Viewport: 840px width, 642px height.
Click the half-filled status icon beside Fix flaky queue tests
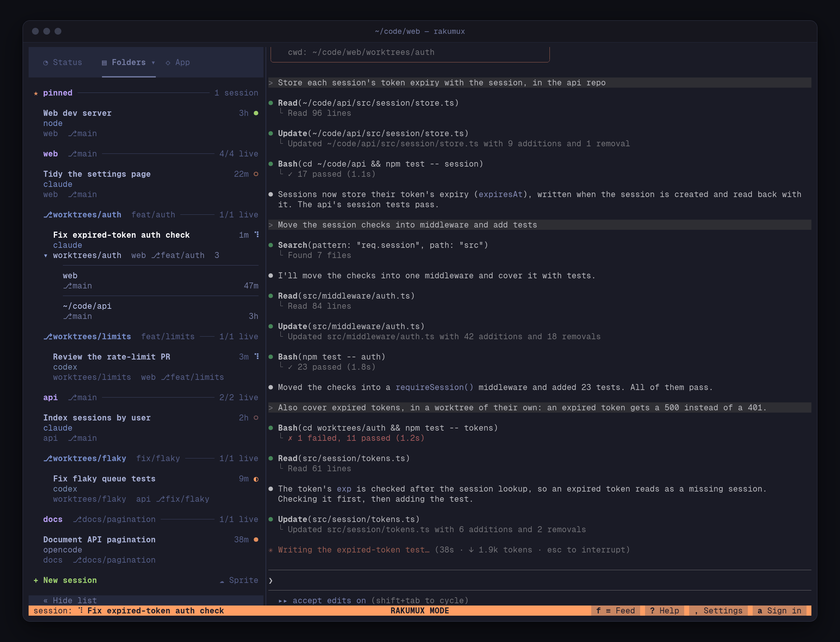tap(256, 479)
